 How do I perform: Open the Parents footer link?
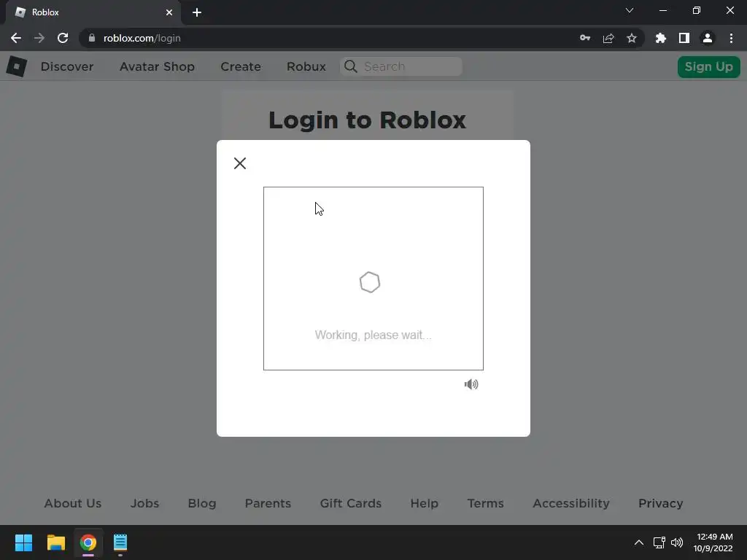(268, 503)
